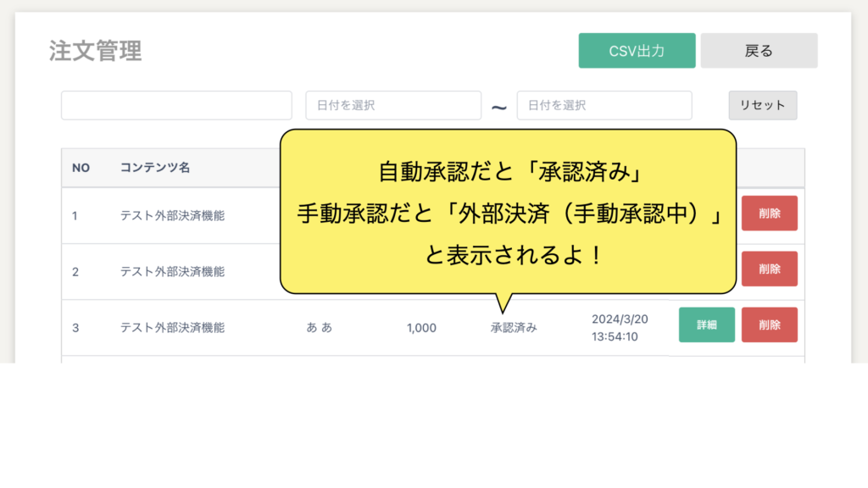Open the end date picker field
The image size is (868, 488).
(x=604, y=106)
